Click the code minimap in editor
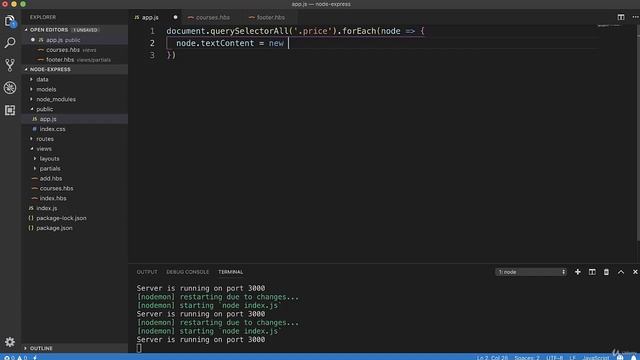The width and height of the screenshot is (640, 360). (608, 26)
